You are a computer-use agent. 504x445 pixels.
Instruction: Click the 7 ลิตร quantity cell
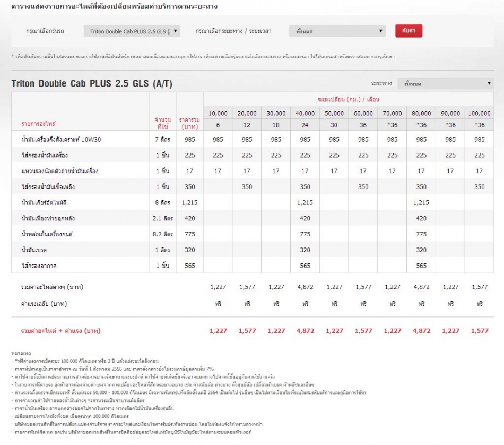point(163,139)
